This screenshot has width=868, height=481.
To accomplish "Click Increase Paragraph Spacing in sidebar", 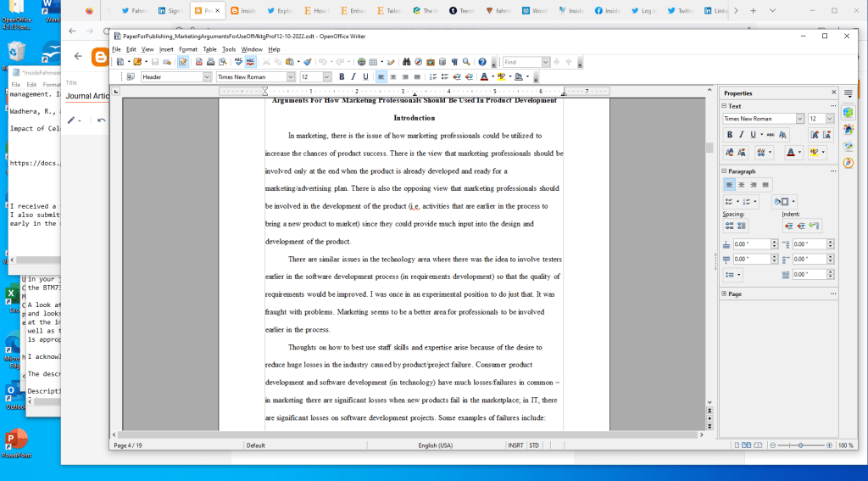I will click(x=730, y=226).
